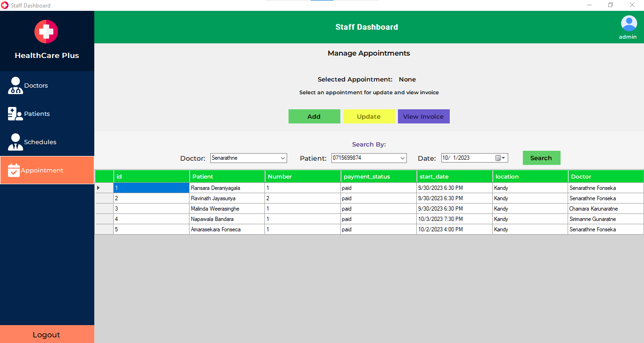Click the Doctors stethoscope icon in sidebar
Viewport: 644px width, 343px height.
[16, 86]
